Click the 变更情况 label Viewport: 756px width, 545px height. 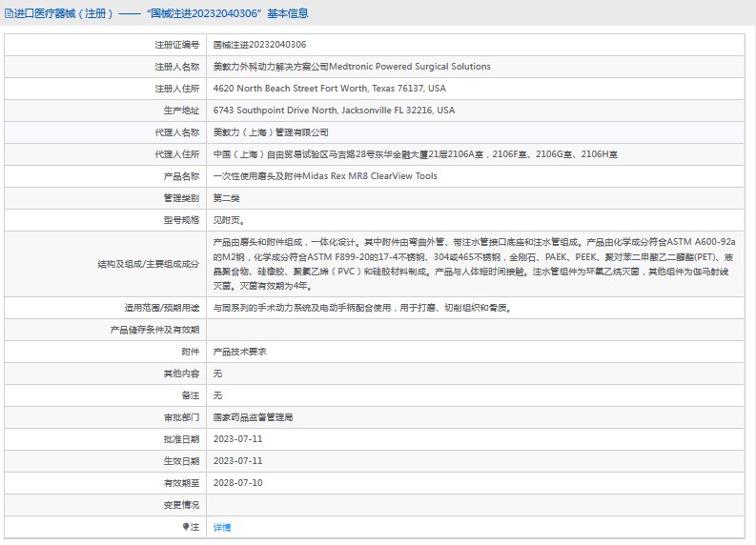click(x=181, y=505)
